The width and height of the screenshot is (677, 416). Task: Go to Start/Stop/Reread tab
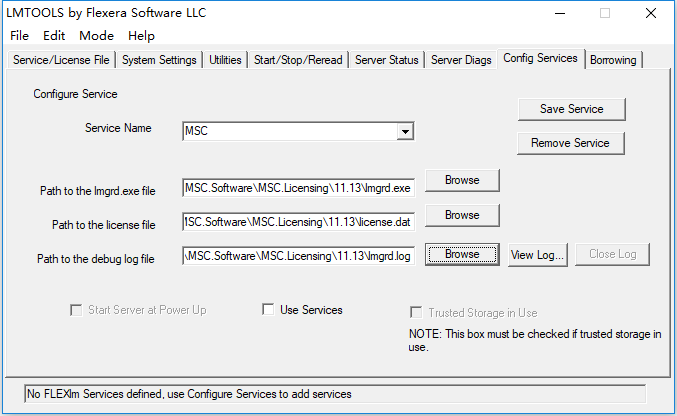click(x=298, y=60)
